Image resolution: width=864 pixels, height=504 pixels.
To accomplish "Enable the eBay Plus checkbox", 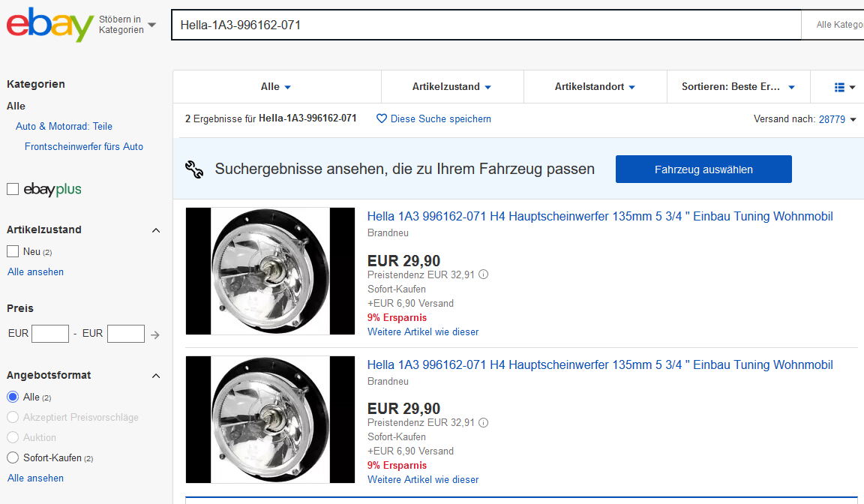I will [13, 189].
